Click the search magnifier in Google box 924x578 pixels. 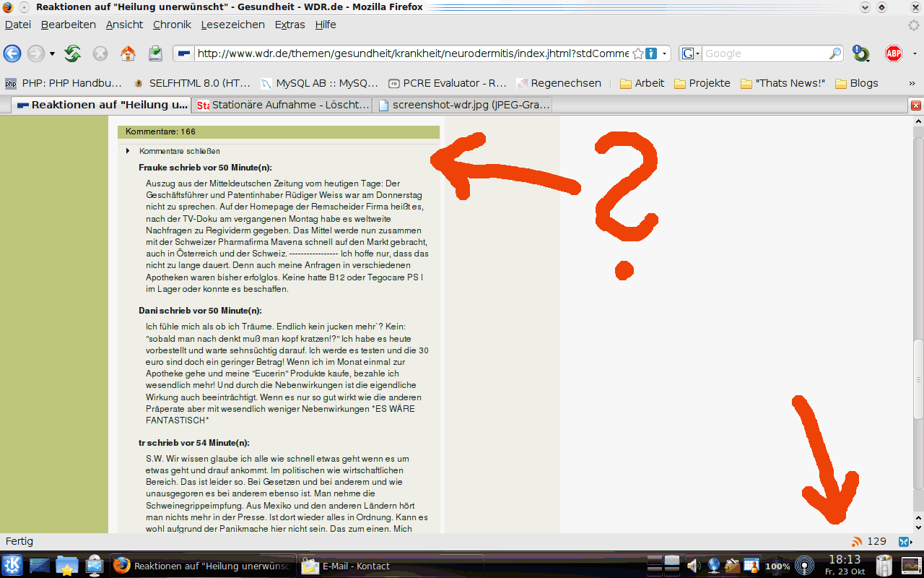coord(834,53)
